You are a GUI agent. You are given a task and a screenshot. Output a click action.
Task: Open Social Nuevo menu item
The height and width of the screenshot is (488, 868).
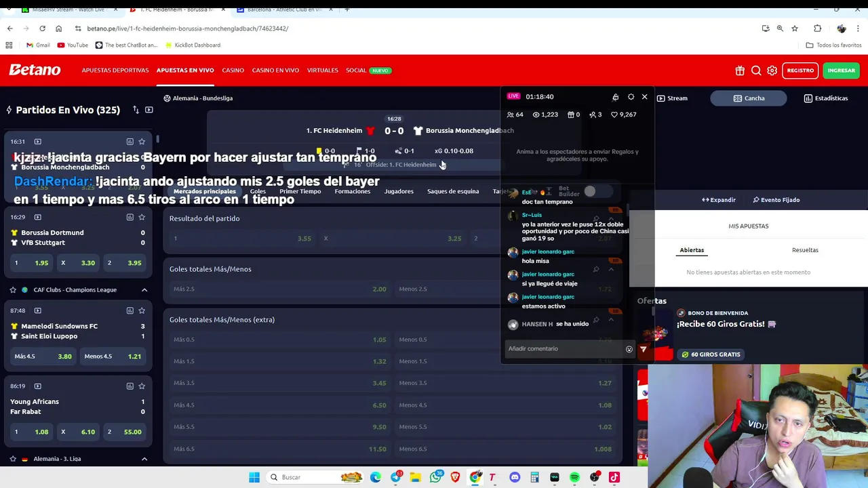pyautogui.click(x=368, y=70)
